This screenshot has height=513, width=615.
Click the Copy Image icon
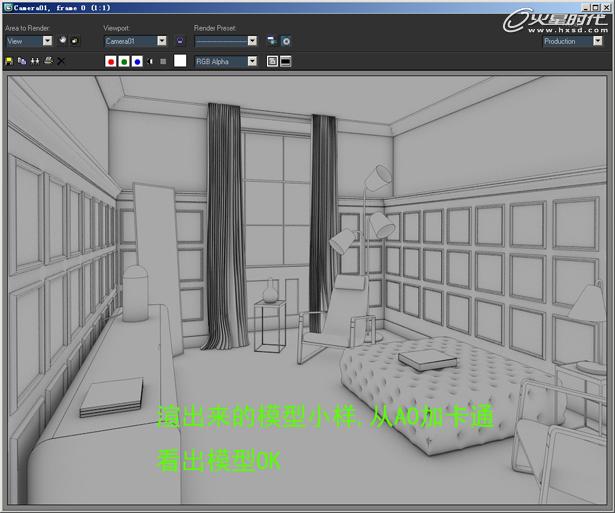tap(22, 61)
